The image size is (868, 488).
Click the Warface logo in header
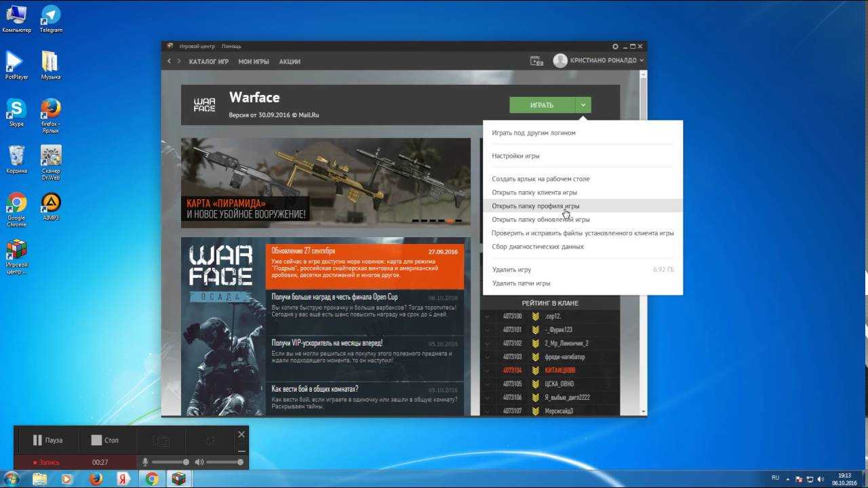204,105
